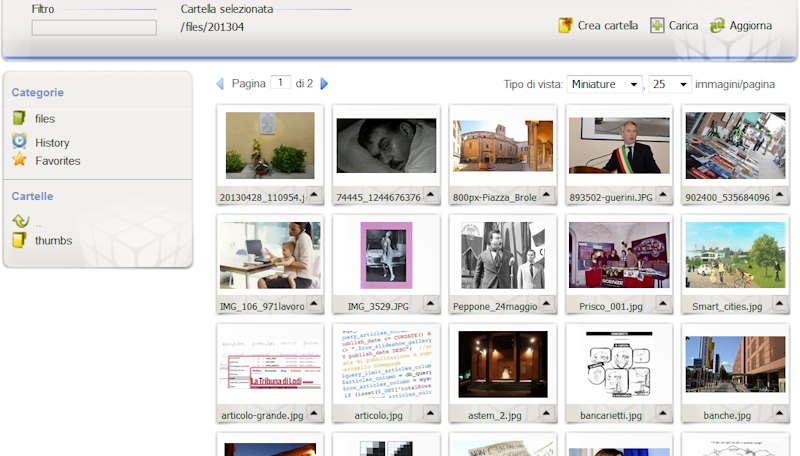Select the articolo-grande.jpg thumbnail
This screenshot has width=800, height=456.
point(270,364)
